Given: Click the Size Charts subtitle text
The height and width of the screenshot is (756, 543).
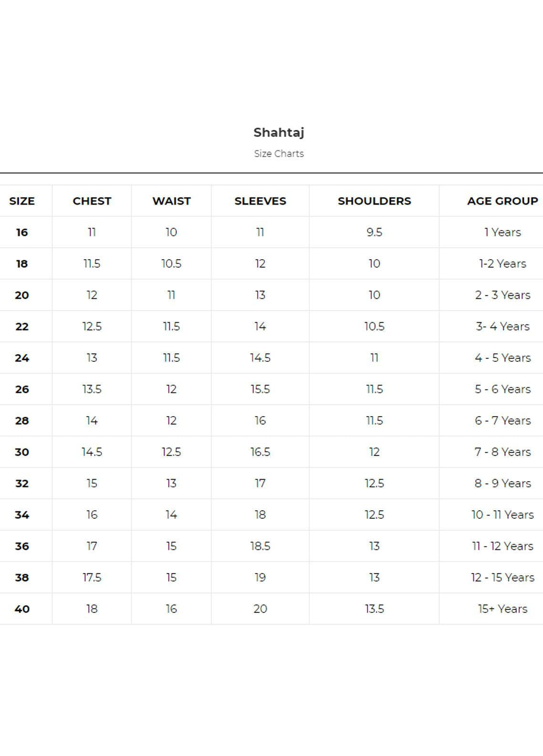Looking at the screenshot, I should click(x=279, y=154).
